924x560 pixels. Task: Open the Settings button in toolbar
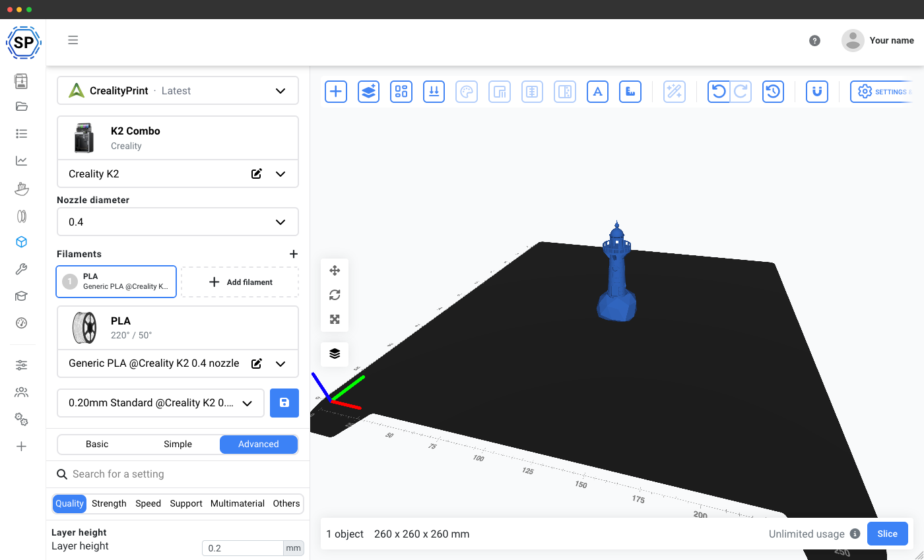(x=883, y=92)
